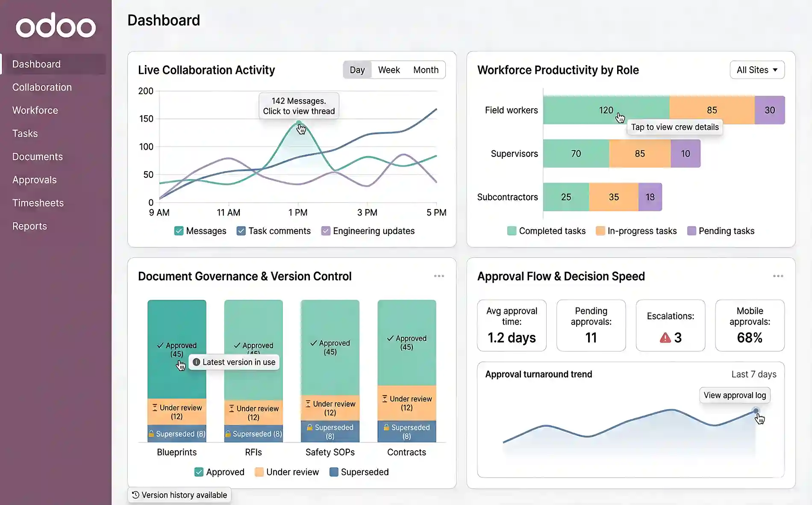The height and width of the screenshot is (505, 812).
Task: Toggle the Engineering updates legend checkbox
Action: 327,231
